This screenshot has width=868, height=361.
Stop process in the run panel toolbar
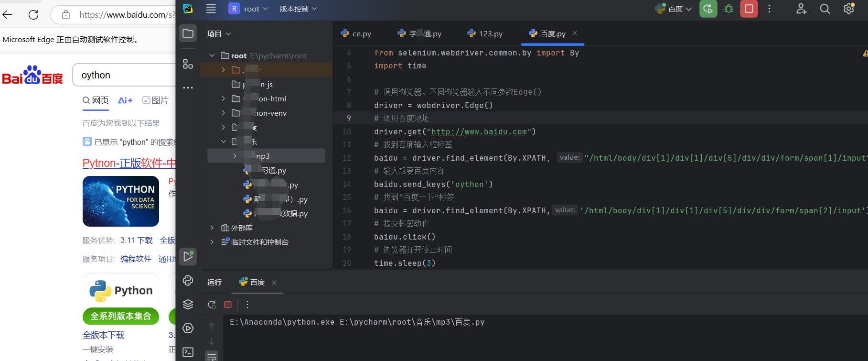228,305
